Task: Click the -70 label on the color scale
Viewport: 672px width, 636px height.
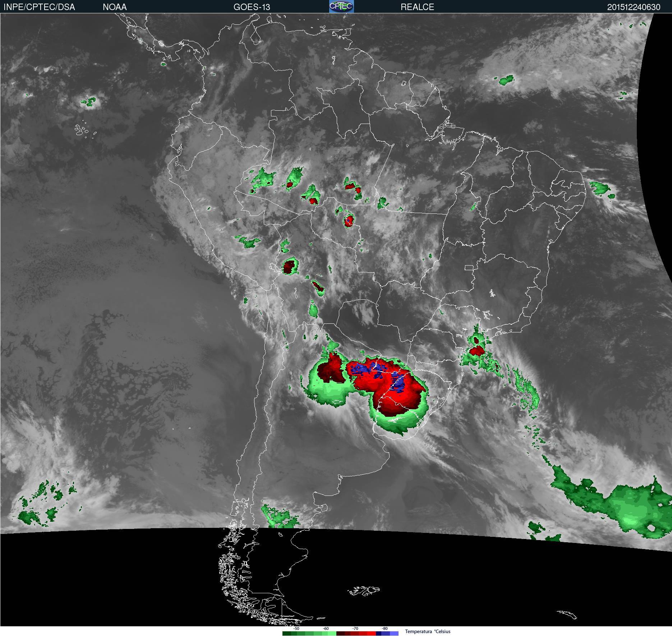Action: click(x=355, y=628)
